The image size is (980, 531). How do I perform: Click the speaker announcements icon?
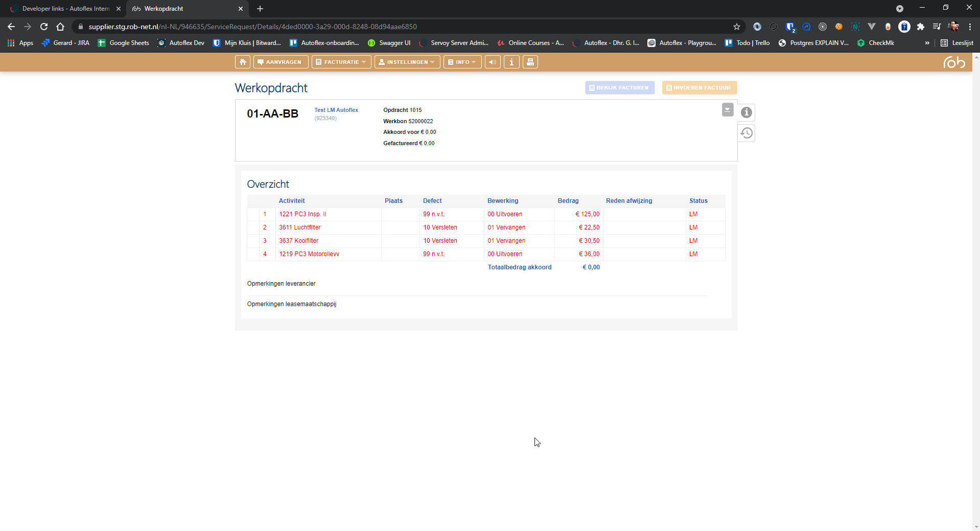[493, 62]
